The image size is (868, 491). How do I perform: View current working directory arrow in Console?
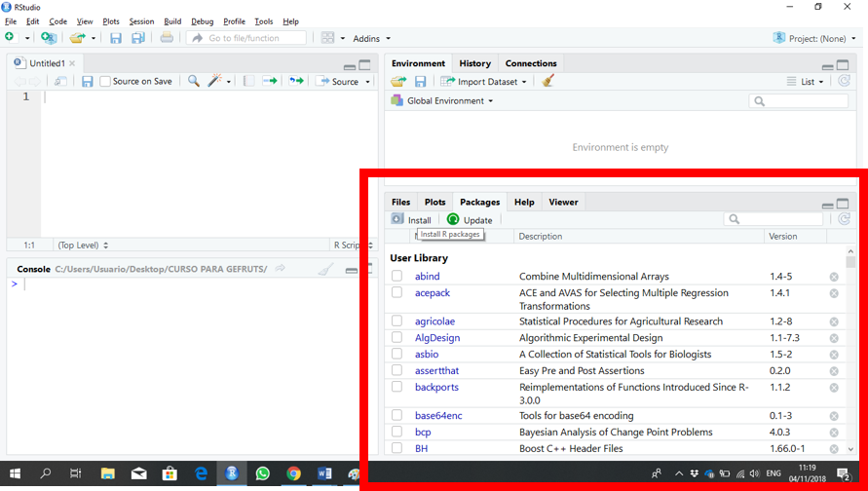pos(281,269)
